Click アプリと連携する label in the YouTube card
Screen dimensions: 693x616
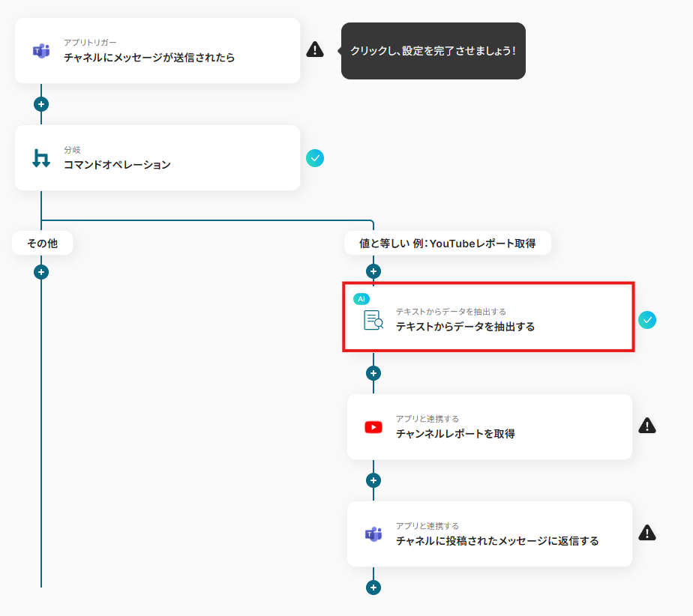point(427,419)
